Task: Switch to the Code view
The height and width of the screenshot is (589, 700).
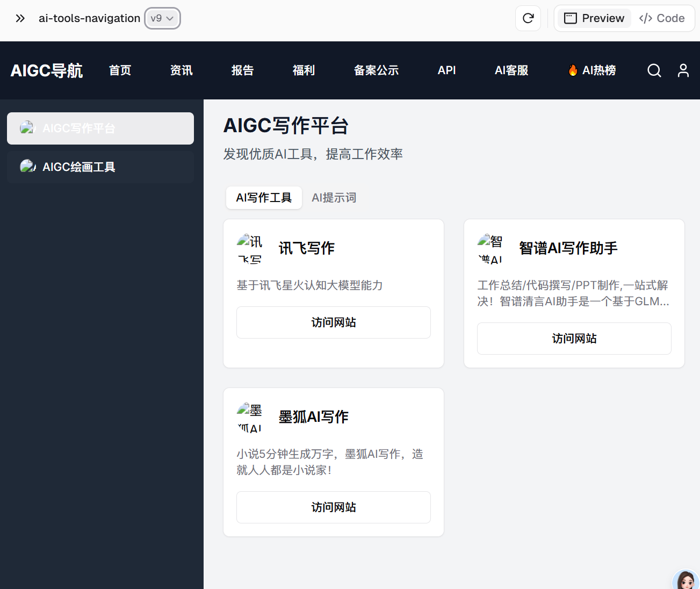Action: 662,18
